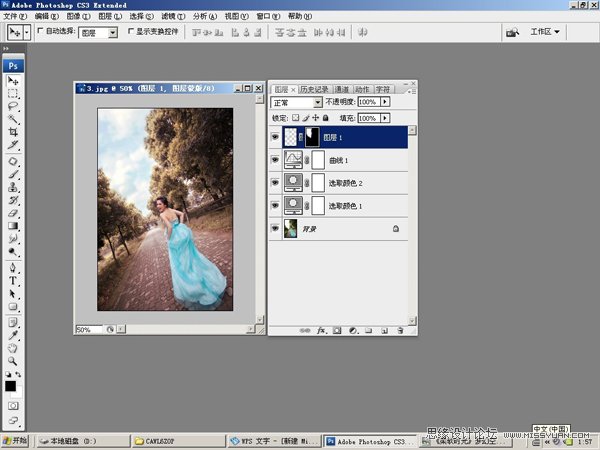The height and width of the screenshot is (450, 600).
Task: Select the Move tool in the toolbox
Action: click(x=13, y=80)
